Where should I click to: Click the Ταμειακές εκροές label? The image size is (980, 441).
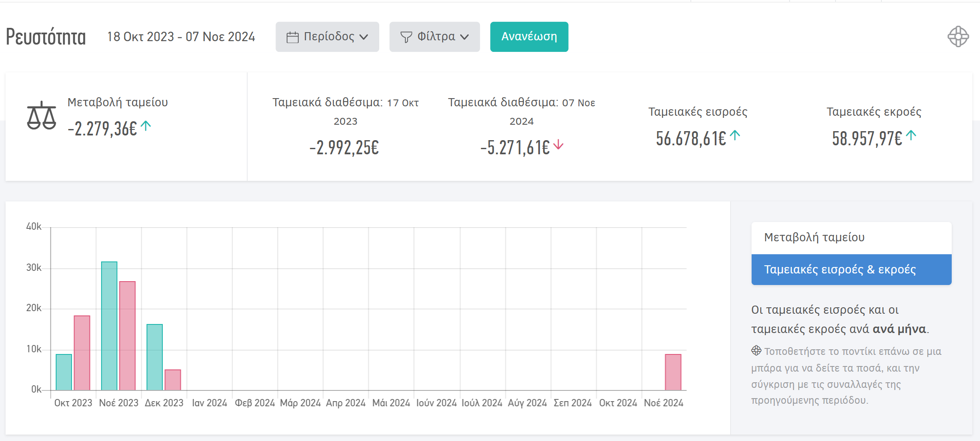point(874,112)
